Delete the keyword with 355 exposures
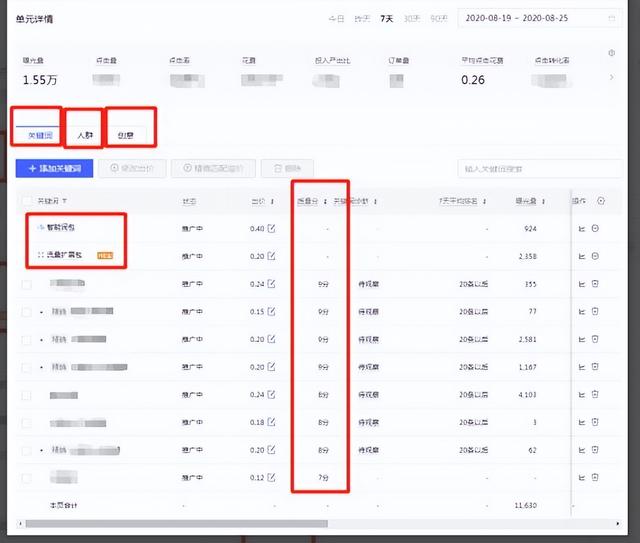Screen dimensions: 640x543 pyautogui.click(x=595, y=284)
